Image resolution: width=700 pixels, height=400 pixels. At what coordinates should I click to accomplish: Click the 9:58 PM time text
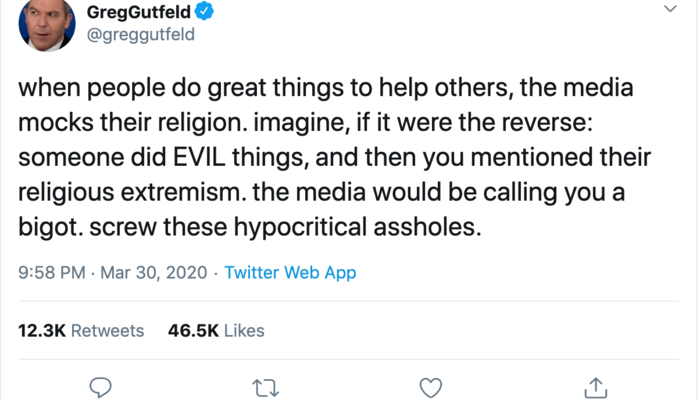coord(48,272)
